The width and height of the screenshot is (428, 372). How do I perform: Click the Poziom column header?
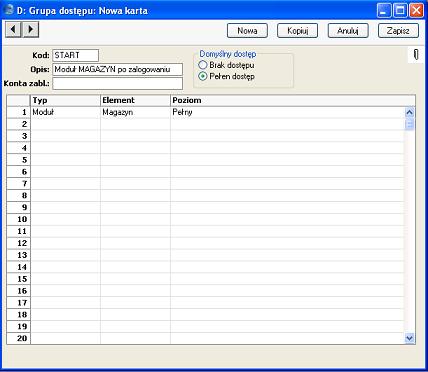tap(293, 100)
